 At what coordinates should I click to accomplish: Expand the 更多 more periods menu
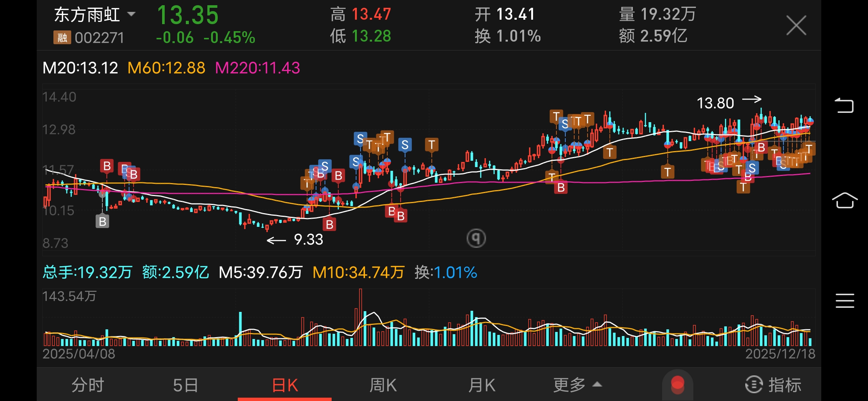577,385
